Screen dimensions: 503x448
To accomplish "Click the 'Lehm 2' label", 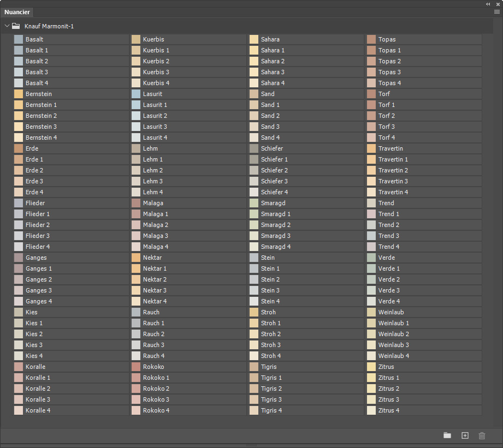I will click(x=153, y=170).
